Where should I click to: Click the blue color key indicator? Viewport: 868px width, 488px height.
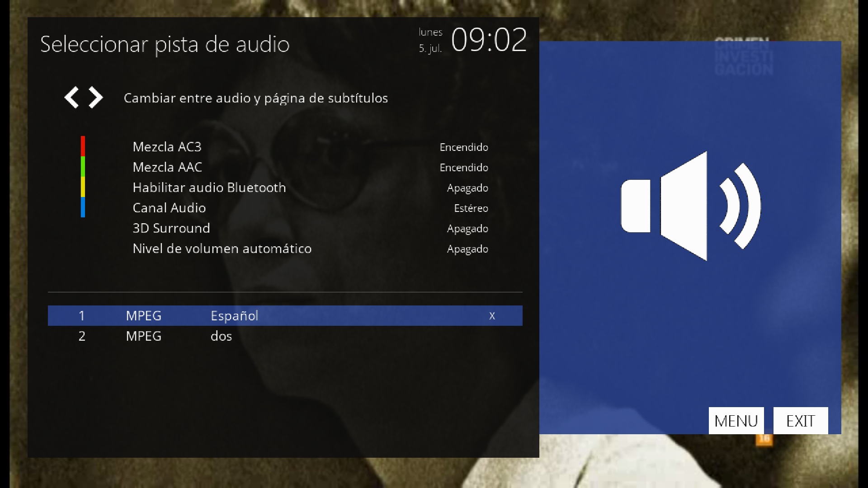[83, 207]
